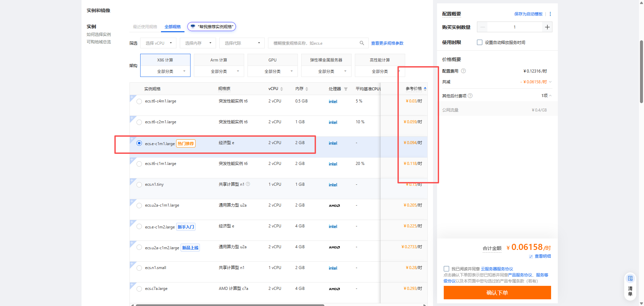
Task: Select the ecs.n1.tiny radio button
Action: tap(139, 185)
